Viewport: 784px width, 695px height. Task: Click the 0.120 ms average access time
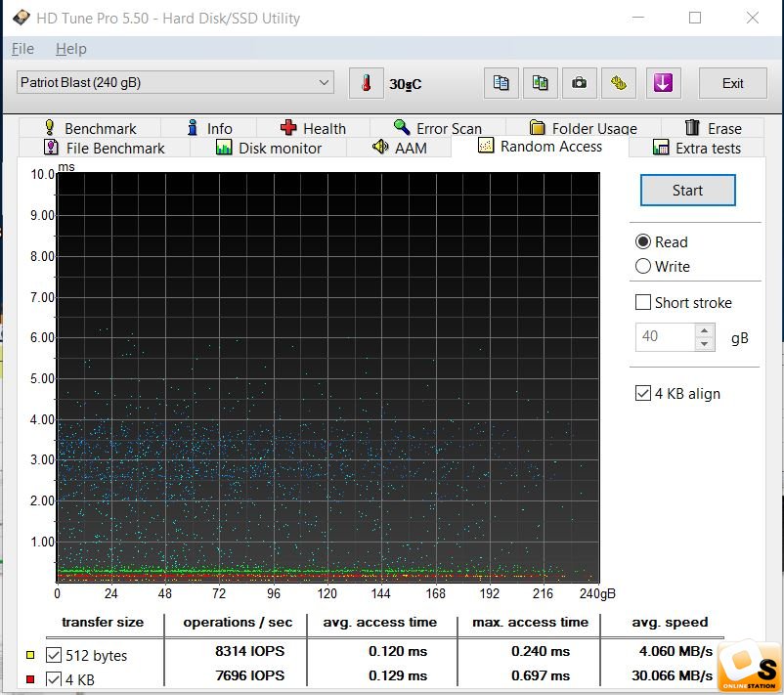(x=398, y=651)
